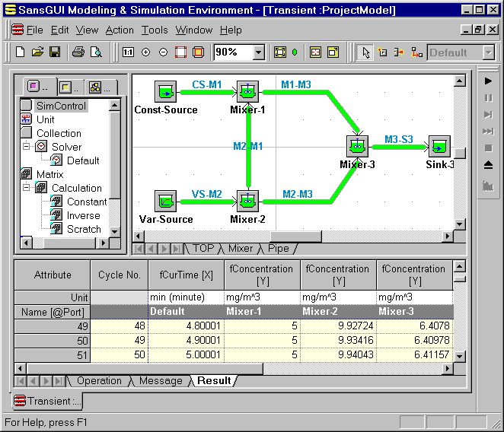
Task: Click the fCurTime [X] column header
Action: click(x=185, y=275)
